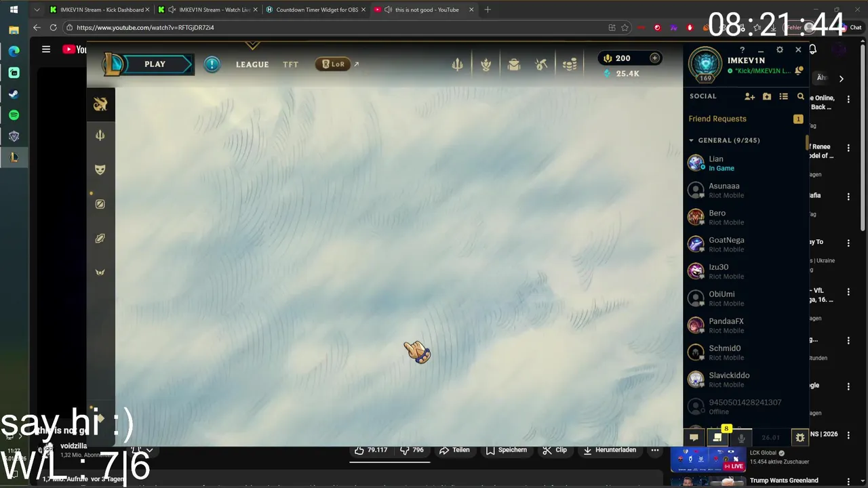Reload the page with browser refresh button
This screenshot has height=488, width=868.
(53, 28)
